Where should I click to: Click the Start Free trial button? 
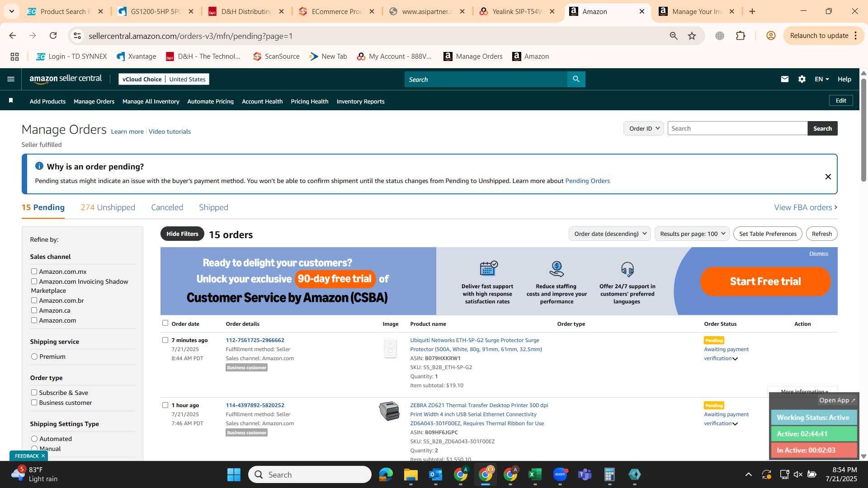pyautogui.click(x=765, y=281)
